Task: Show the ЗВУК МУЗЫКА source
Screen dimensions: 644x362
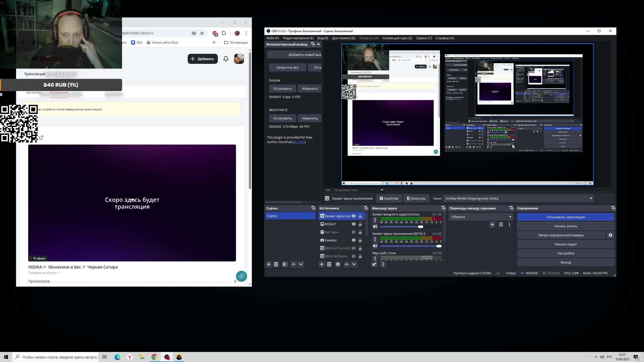Action: [x=354, y=256]
